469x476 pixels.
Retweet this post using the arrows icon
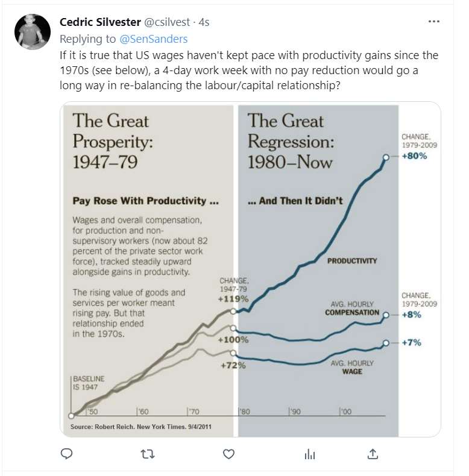coord(147,454)
